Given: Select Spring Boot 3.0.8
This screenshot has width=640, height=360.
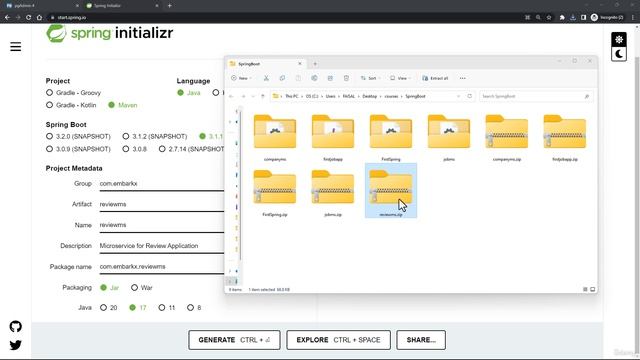Looking at the screenshot, I should (x=135, y=149).
